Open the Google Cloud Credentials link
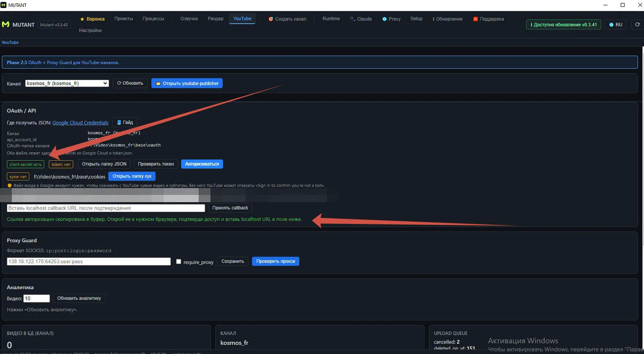Viewport: 644px width, 354px height. pyautogui.click(x=80, y=123)
